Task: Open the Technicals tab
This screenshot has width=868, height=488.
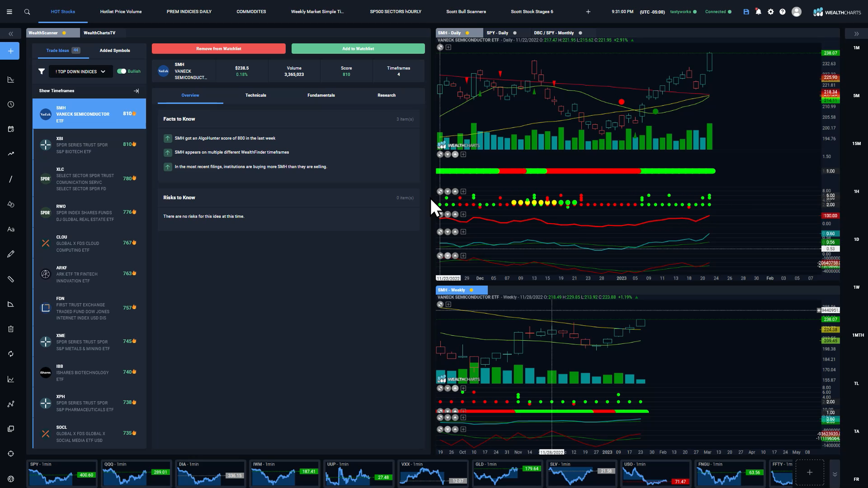Action: pos(256,95)
